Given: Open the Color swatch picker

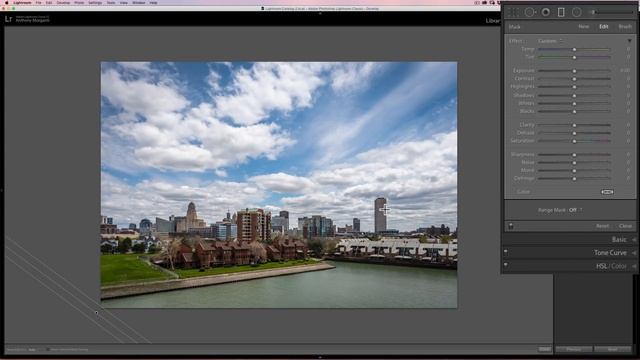Looking at the screenshot, I should tap(607, 192).
